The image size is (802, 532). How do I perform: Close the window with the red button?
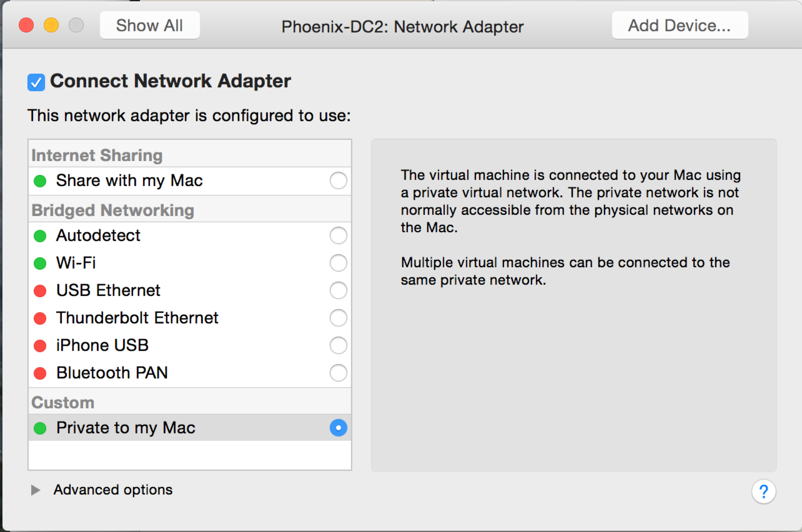(x=26, y=25)
